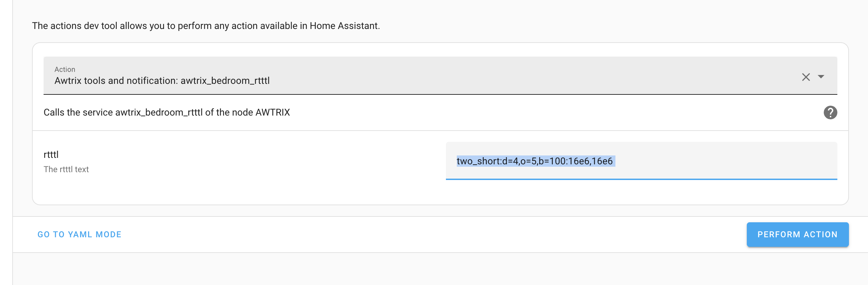This screenshot has height=285, width=868.
Task: Click the "rtttl" field name label
Action: 51,155
